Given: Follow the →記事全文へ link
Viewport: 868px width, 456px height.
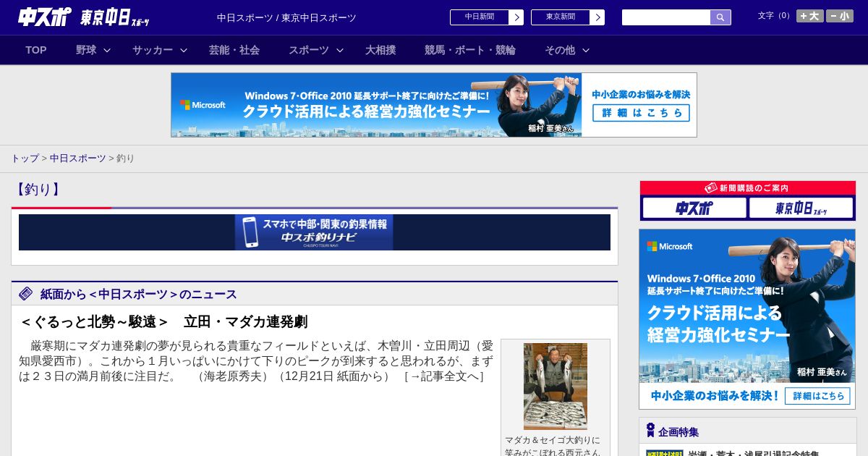Looking at the screenshot, I should tap(443, 376).
